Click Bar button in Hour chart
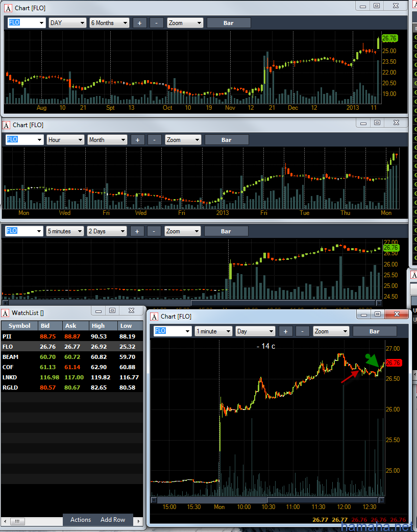 [x=226, y=140]
